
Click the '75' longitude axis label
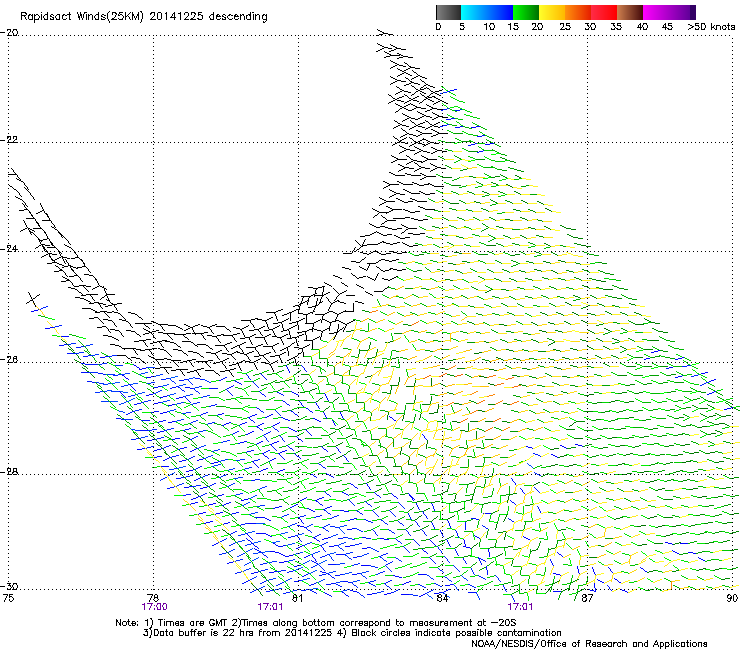(x=8, y=598)
